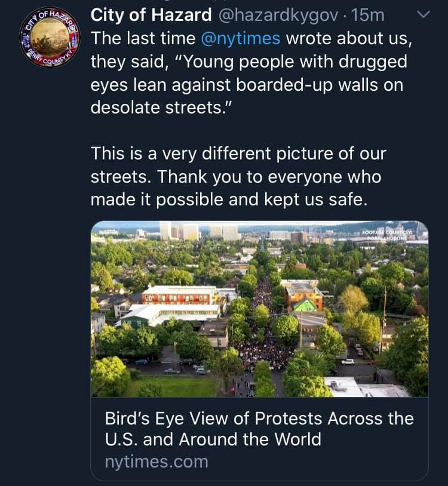Select the "This is a very different picture" line
This screenshot has height=486, width=448.
tap(238, 153)
